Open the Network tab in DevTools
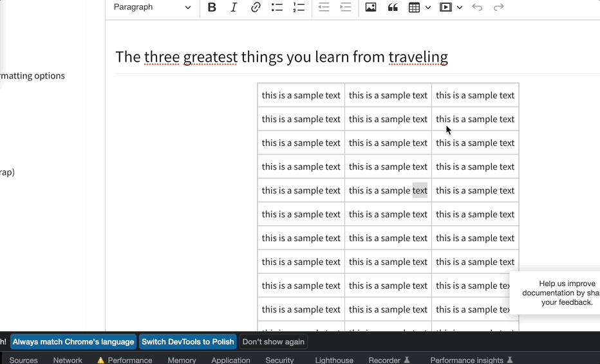The width and height of the screenshot is (600, 364). (x=68, y=360)
